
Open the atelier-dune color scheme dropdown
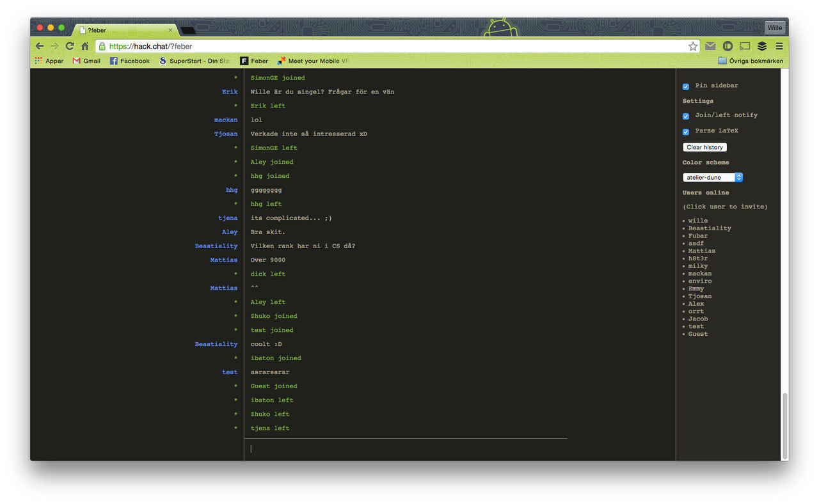point(712,177)
